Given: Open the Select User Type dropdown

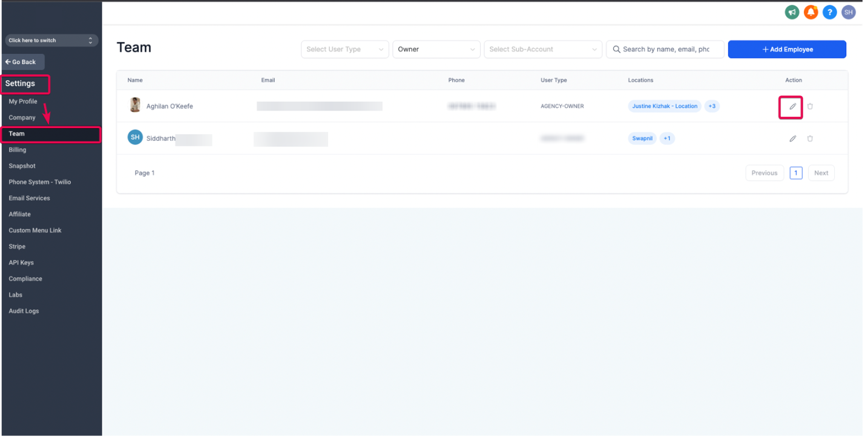Looking at the screenshot, I should pyautogui.click(x=344, y=50).
